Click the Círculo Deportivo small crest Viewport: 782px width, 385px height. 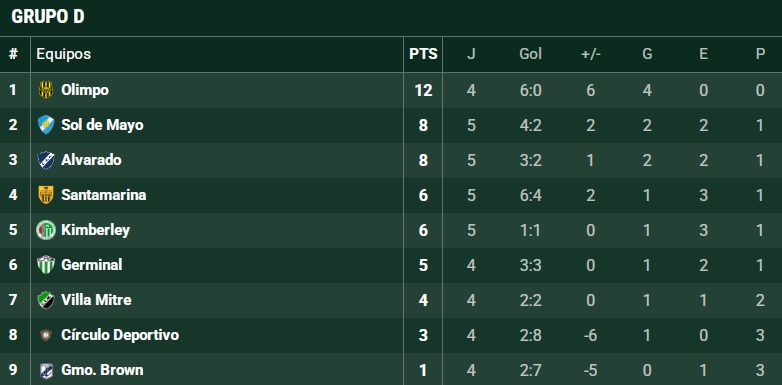(x=46, y=335)
